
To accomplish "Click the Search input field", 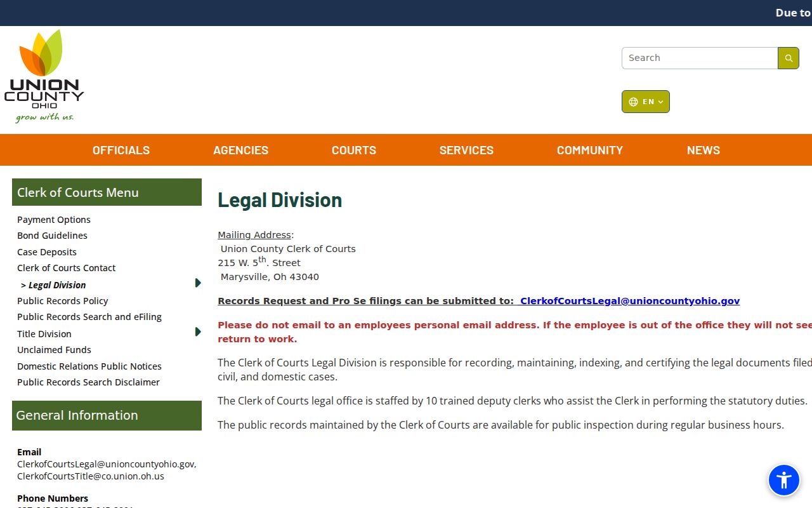I will pyautogui.click(x=700, y=58).
